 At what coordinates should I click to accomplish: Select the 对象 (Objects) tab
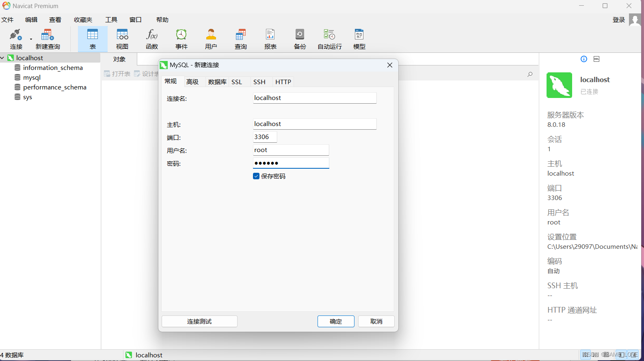[x=119, y=59]
